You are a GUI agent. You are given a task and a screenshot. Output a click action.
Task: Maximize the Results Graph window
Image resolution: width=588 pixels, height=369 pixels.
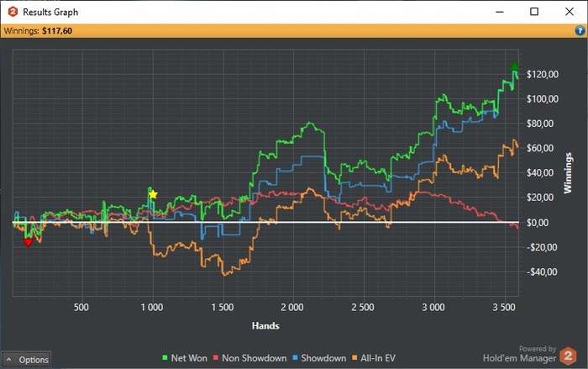534,12
